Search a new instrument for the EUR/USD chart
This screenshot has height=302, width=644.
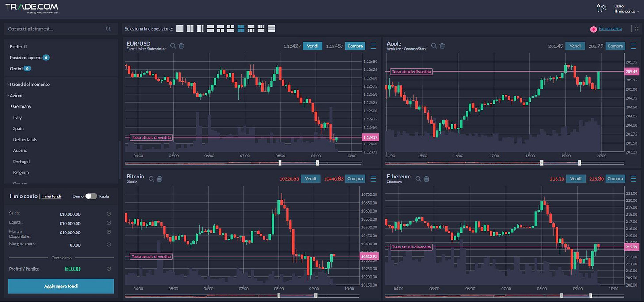point(173,46)
